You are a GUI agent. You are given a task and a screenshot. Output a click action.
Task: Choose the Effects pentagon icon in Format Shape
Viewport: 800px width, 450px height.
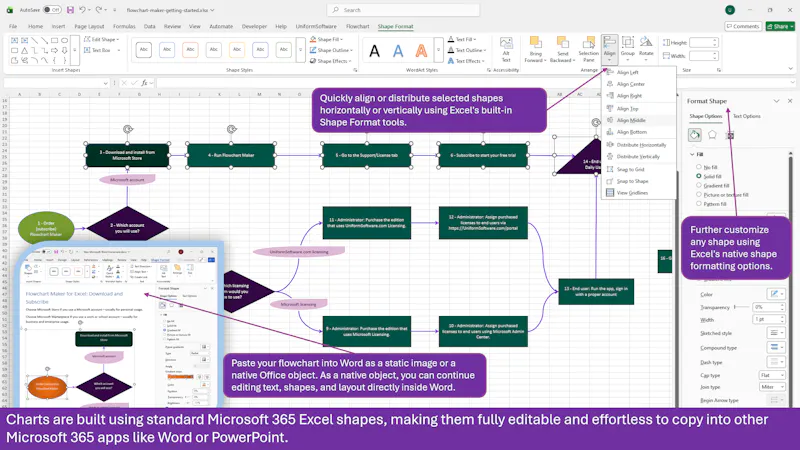[x=712, y=135]
